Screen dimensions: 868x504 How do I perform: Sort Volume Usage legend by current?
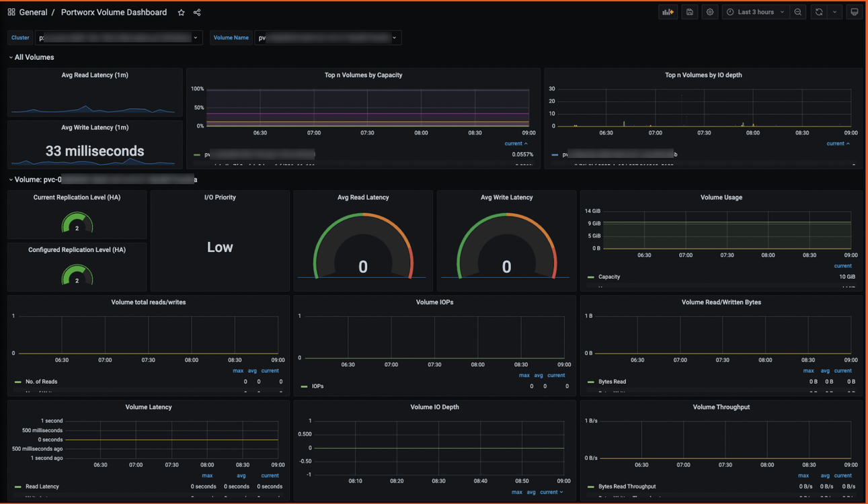842,266
